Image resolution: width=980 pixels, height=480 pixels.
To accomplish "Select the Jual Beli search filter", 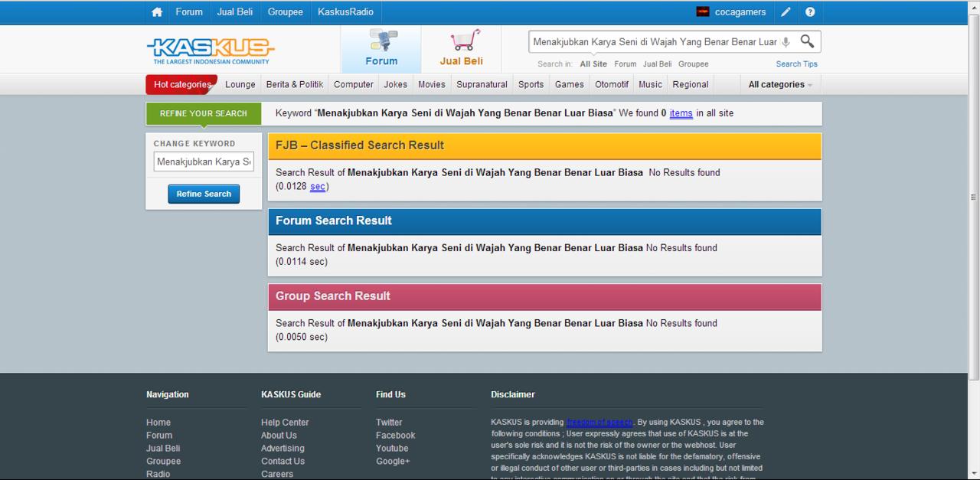I will [x=657, y=64].
